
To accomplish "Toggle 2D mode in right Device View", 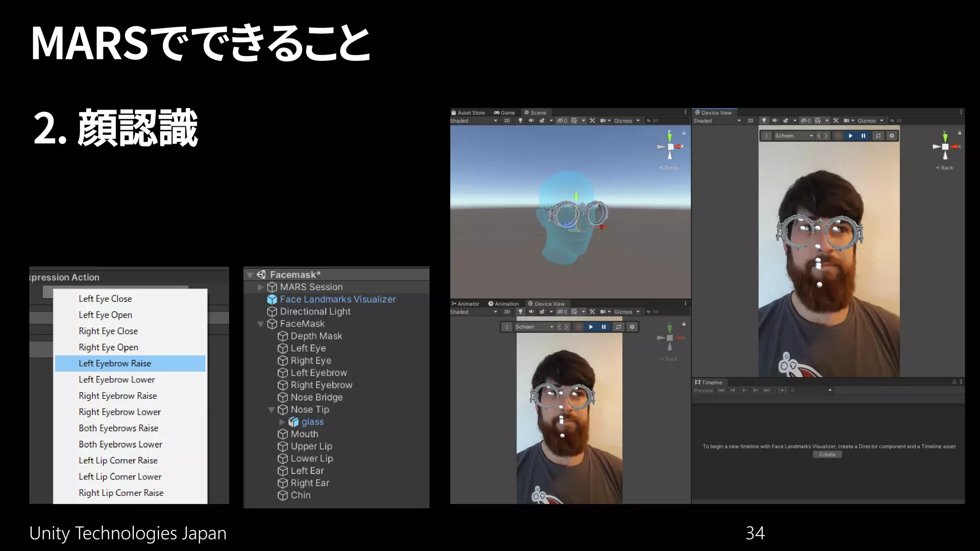I will point(750,121).
